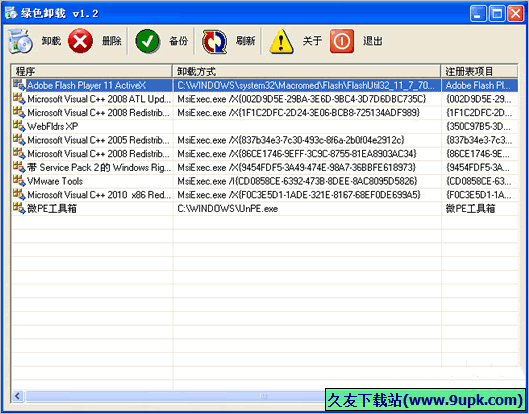Click the horizontal scrollbar left arrow

[x=18, y=396]
